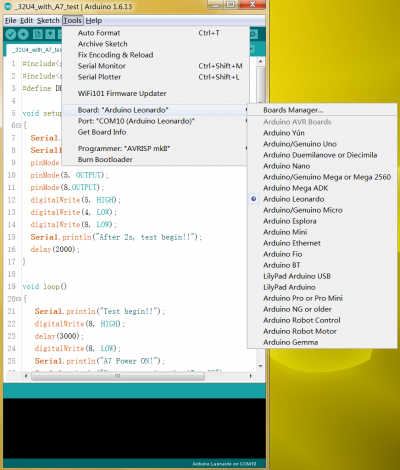Click the Serial Monitor magnifier toolbar icon
This screenshot has height=470, width=400.
(253, 34)
